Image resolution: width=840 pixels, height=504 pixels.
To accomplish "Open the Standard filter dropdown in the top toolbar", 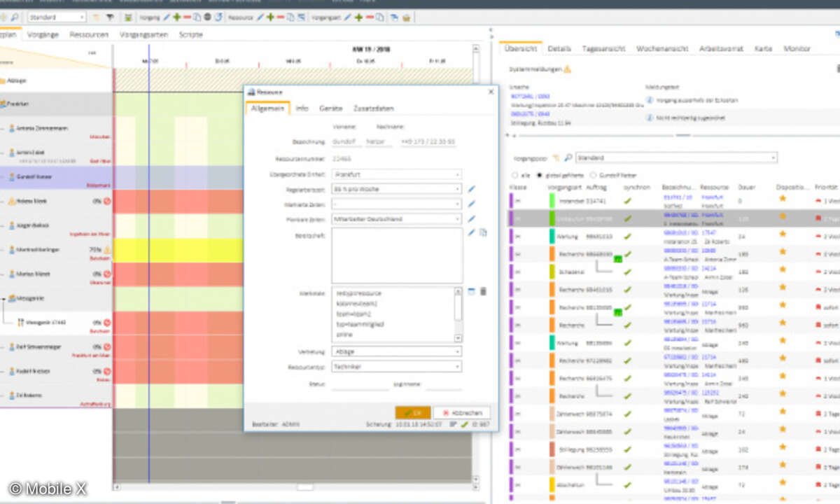I will pos(57,17).
